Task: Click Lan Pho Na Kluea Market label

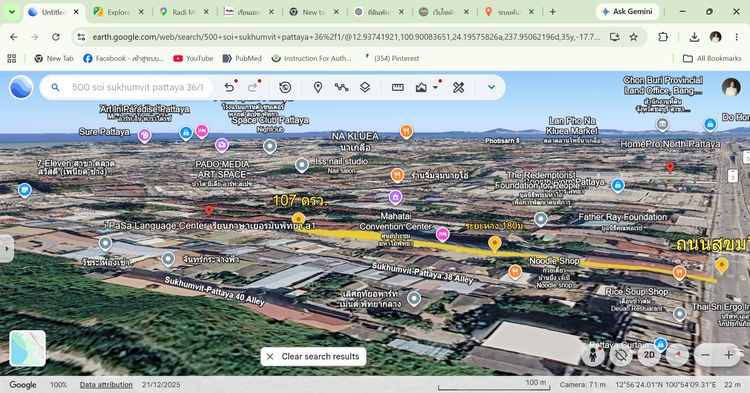Action: (x=573, y=126)
